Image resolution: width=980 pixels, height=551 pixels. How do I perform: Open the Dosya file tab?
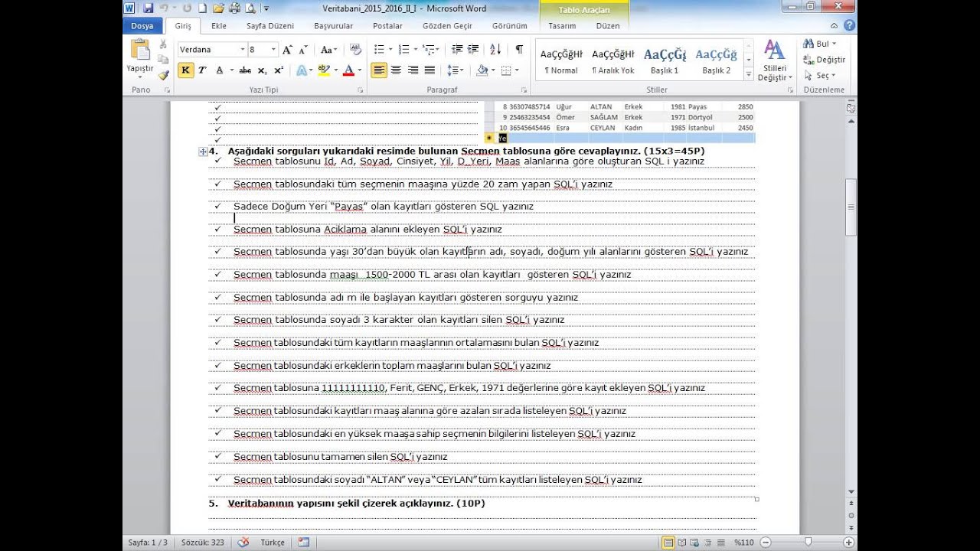coord(142,25)
